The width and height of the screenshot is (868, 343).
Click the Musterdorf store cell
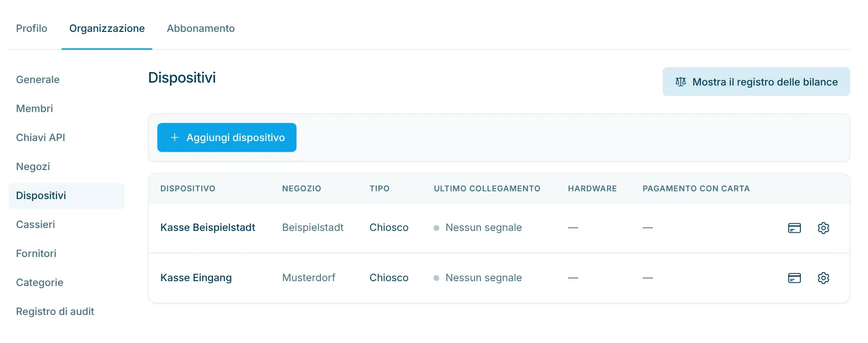[x=309, y=278]
